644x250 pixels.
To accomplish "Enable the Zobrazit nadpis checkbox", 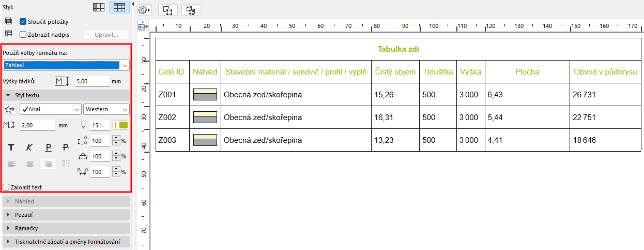I will click(x=23, y=35).
